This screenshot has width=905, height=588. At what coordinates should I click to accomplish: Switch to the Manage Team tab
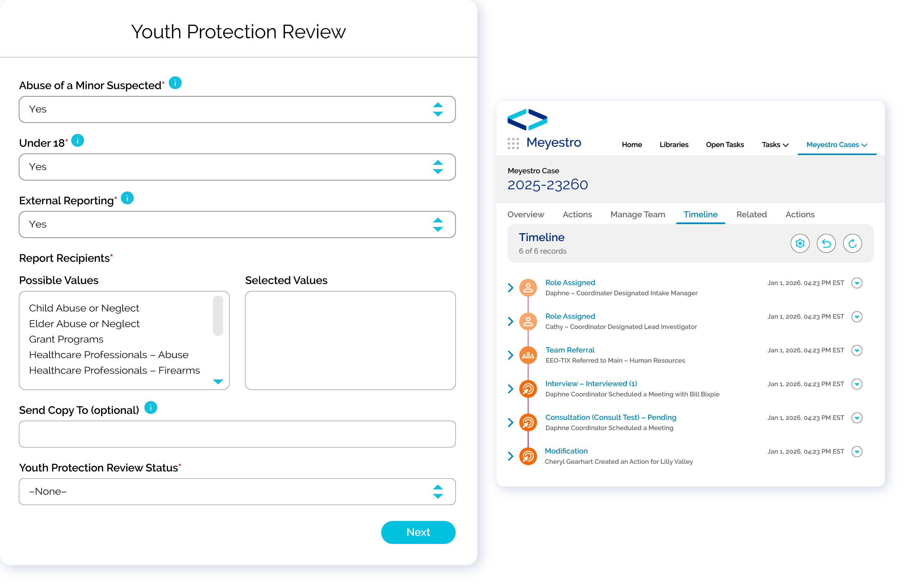tap(637, 214)
